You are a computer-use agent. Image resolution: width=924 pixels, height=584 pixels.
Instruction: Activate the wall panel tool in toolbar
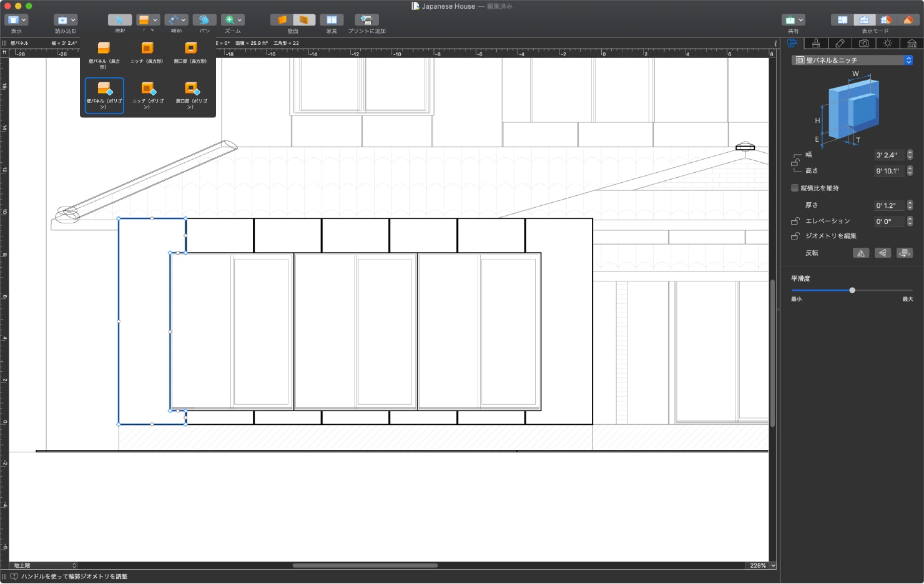click(x=144, y=20)
